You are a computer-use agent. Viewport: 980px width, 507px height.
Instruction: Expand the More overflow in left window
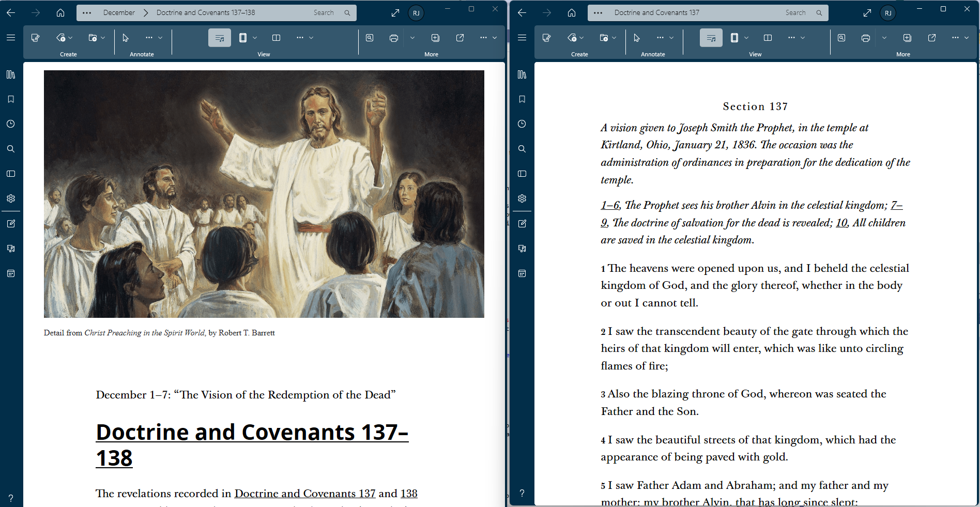(488, 38)
